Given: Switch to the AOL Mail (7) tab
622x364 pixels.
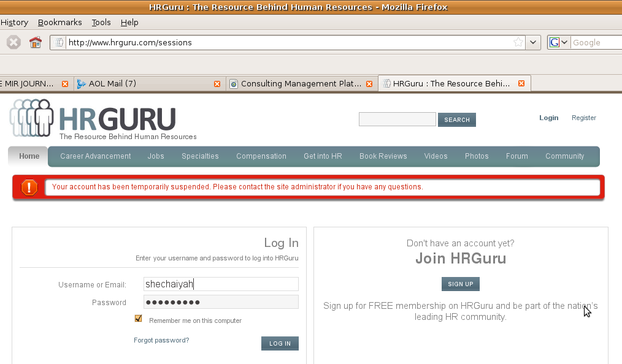Looking at the screenshot, I should tap(149, 83).
